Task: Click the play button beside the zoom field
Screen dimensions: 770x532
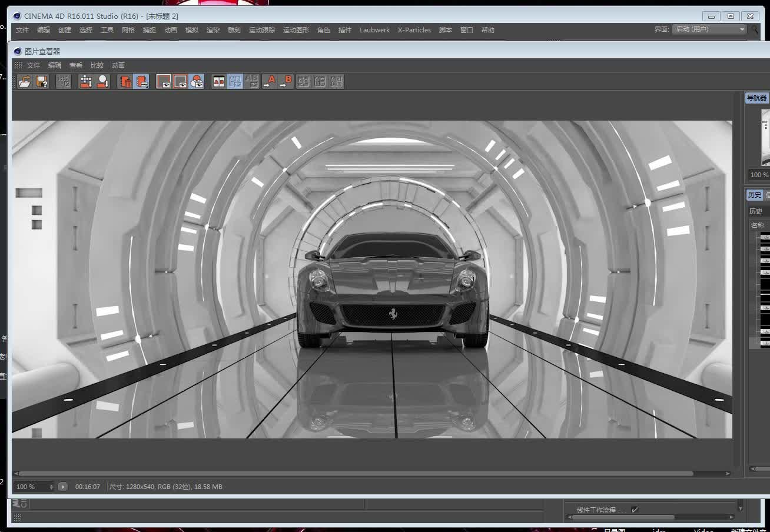Action: [x=63, y=487]
